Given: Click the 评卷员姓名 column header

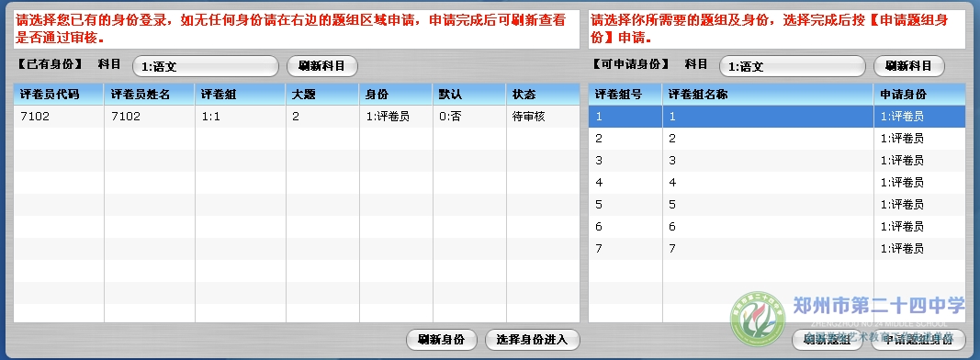Looking at the screenshot, I should point(150,95).
